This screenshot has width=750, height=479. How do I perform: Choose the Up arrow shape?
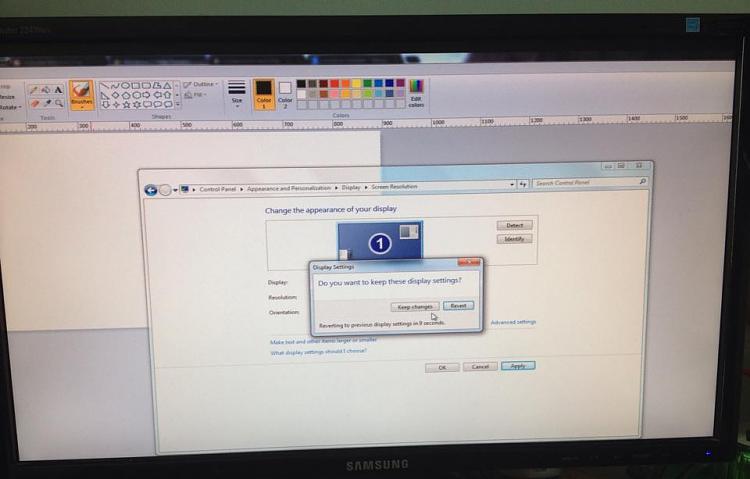(x=168, y=95)
